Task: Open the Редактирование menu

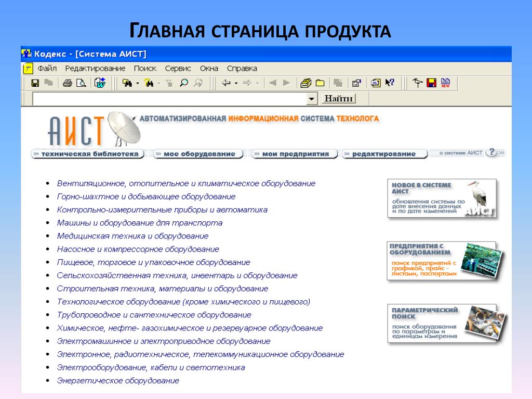Action: pyautogui.click(x=96, y=69)
